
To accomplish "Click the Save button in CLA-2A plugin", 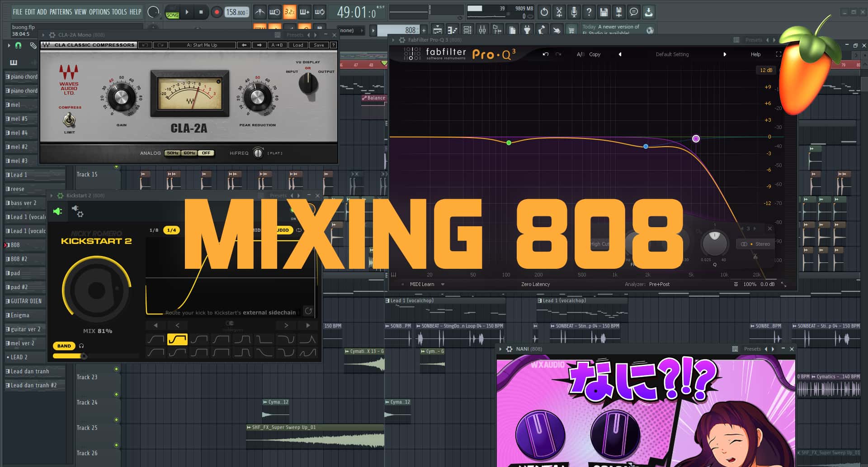I will click(319, 45).
